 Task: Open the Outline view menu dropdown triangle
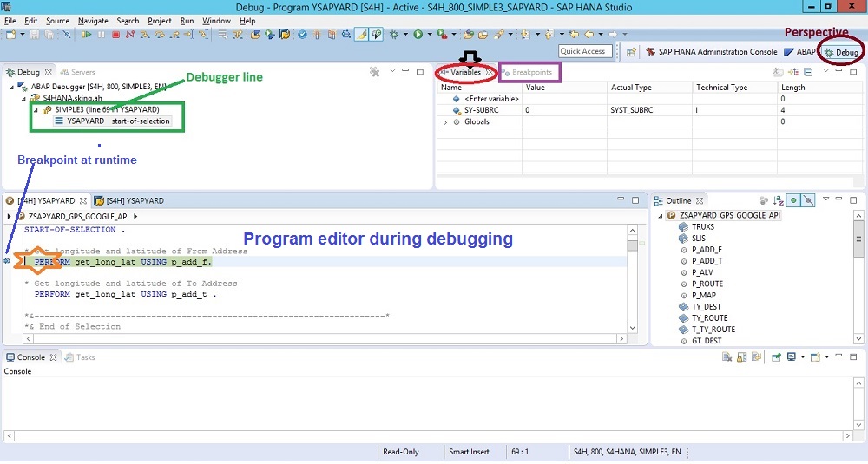pyautogui.click(x=825, y=199)
